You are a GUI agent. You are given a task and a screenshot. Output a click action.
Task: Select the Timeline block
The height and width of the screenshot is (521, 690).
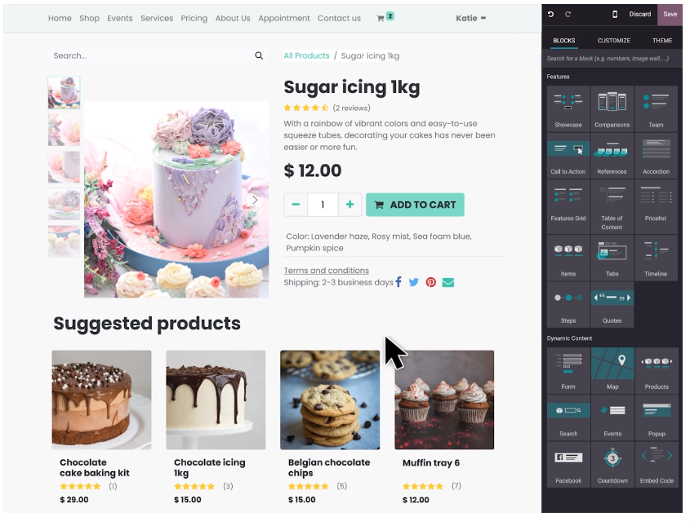point(656,258)
